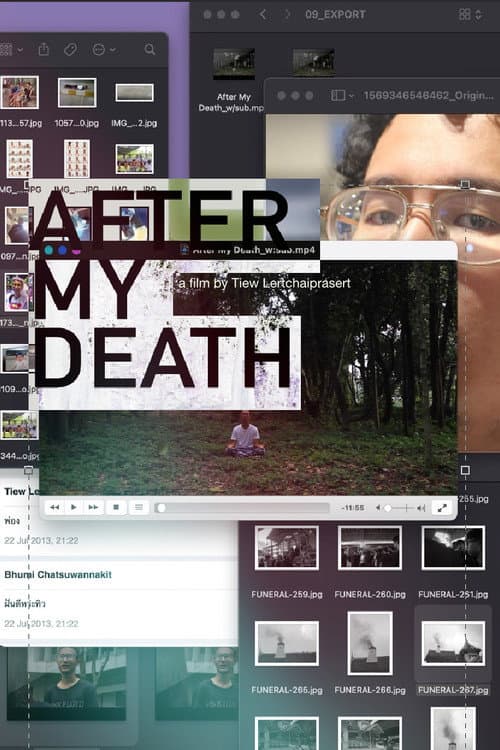Enter fullscreen with the expand arrows button
Screen dimensions: 500x750
[442, 508]
